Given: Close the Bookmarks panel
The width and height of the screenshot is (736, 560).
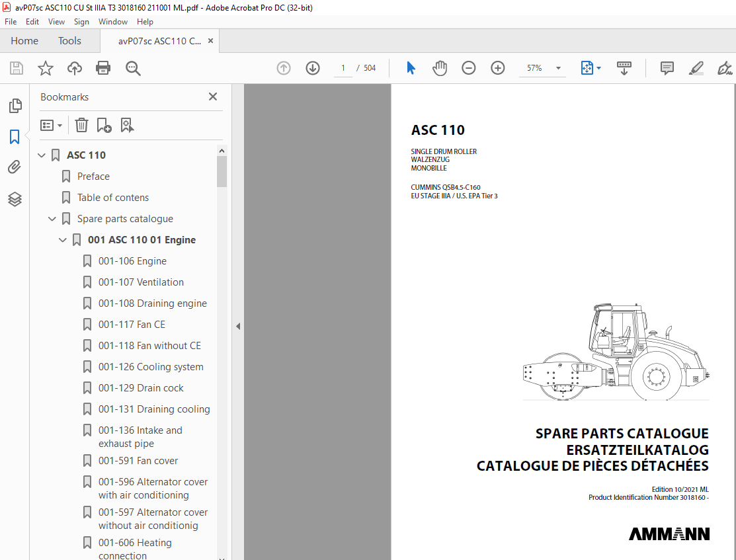Looking at the screenshot, I should (213, 97).
